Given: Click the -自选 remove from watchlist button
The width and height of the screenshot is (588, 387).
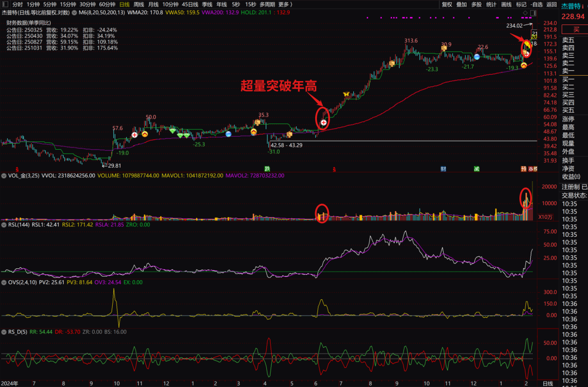Looking at the screenshot, I should point(536,4).
